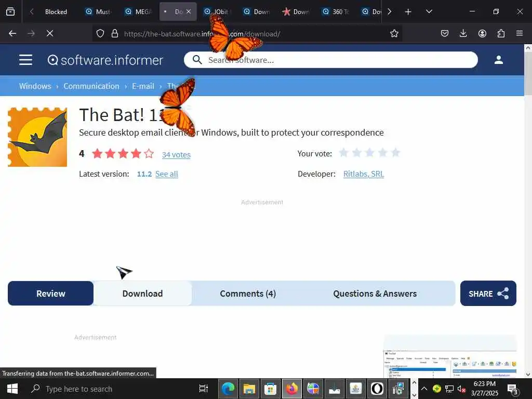Stop loading the page
This screenshot has height=399, width=532.
pos(49,33)
